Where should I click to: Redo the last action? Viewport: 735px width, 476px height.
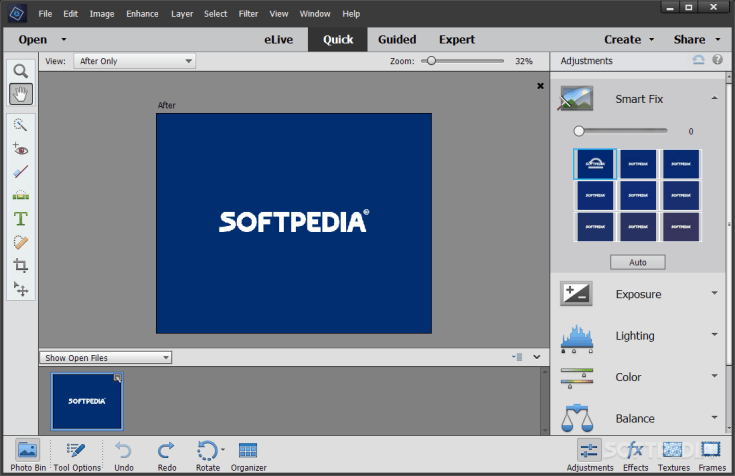pos(166,455)
